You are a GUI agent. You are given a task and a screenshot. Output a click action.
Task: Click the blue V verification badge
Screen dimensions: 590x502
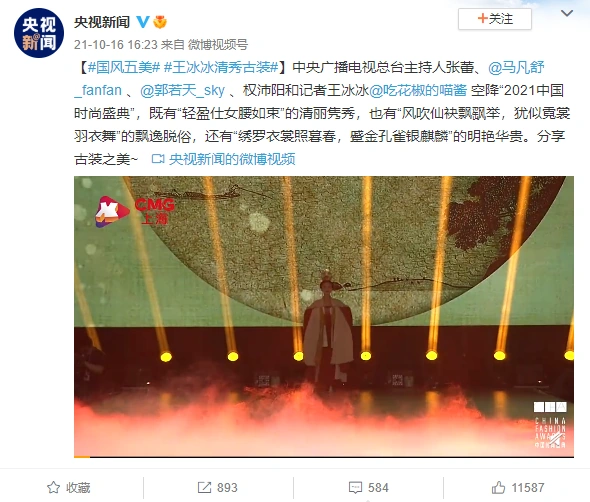coord(143,22)
